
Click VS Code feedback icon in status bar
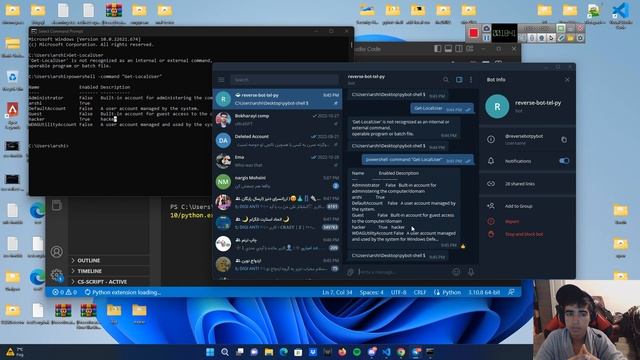511,292
